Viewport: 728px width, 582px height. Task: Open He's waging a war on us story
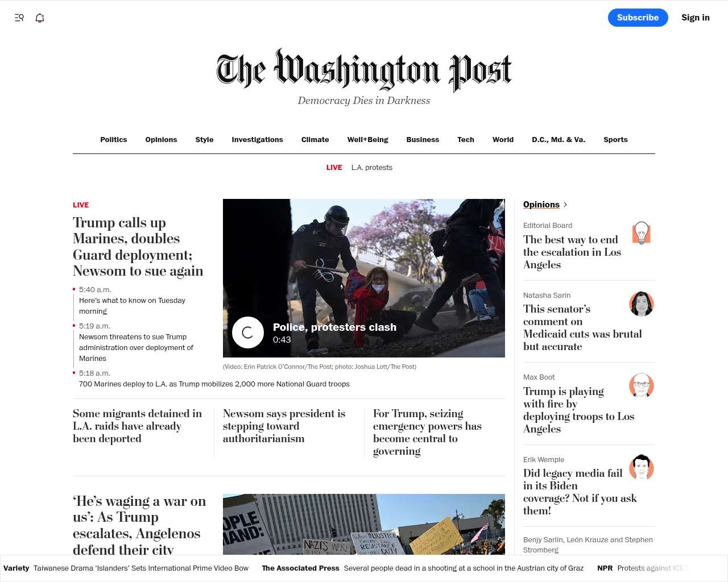coord(139,525)
